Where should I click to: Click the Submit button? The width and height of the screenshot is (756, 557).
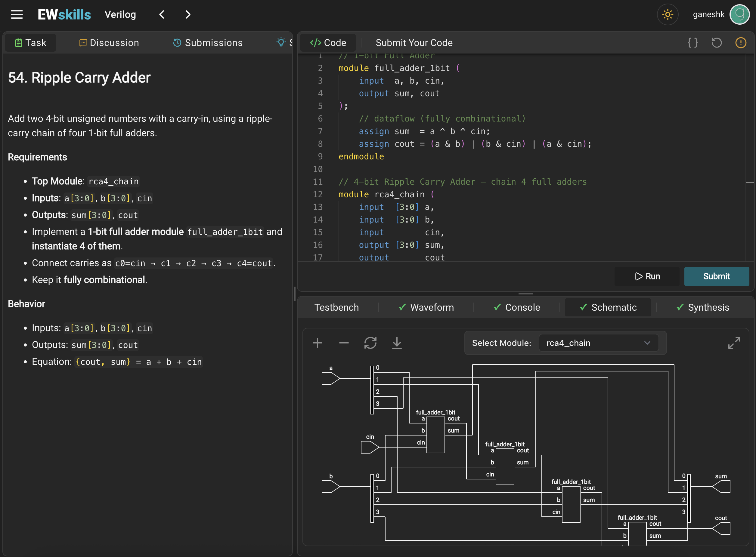[716, 276]
